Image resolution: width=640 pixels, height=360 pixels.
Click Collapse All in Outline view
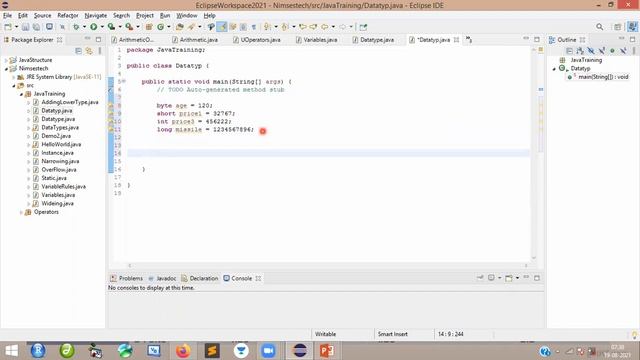click(569, 51)
